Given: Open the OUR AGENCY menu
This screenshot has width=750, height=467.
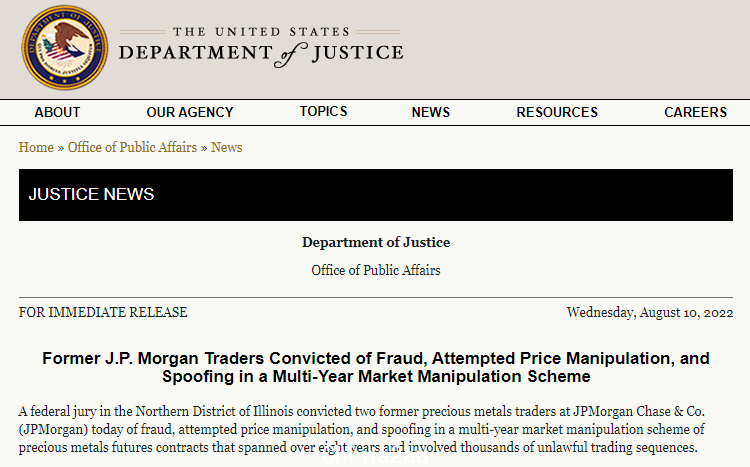Looking at the screenshot, I should pyautogui.click(x=190, y=112).
